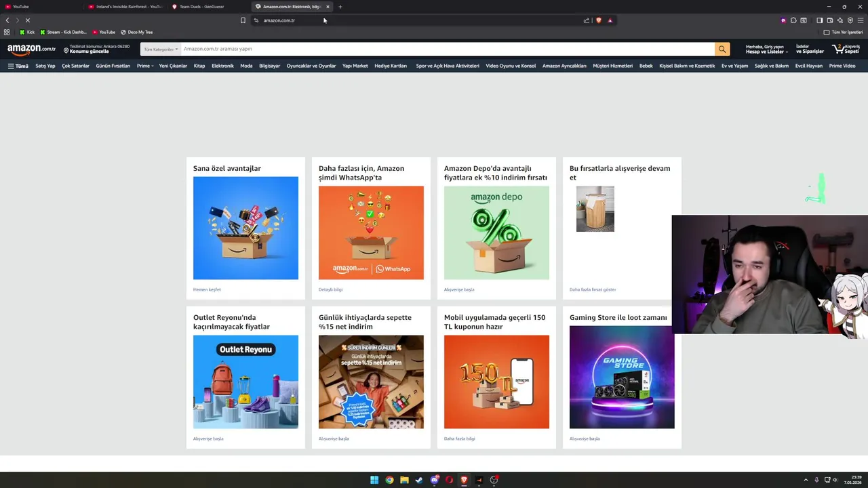
Task: Open the laundry basket product thumbnail
Action: (x=595, y=209)
